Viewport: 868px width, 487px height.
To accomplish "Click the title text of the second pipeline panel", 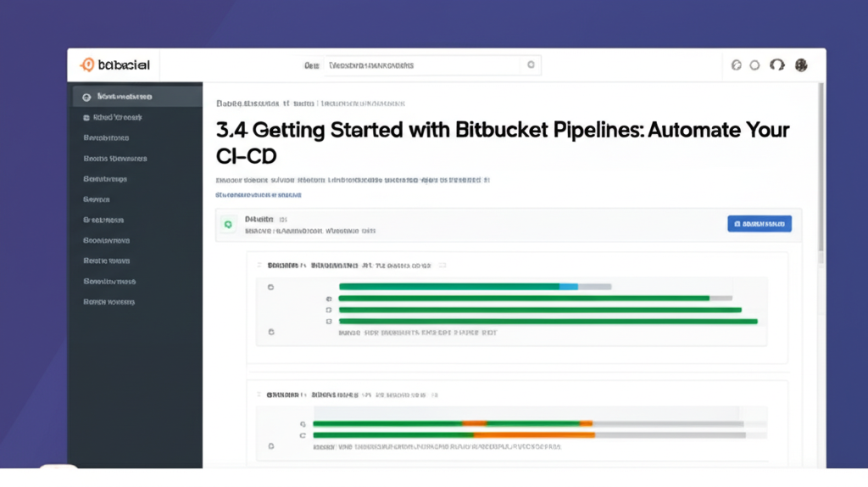I will (347, 395).
